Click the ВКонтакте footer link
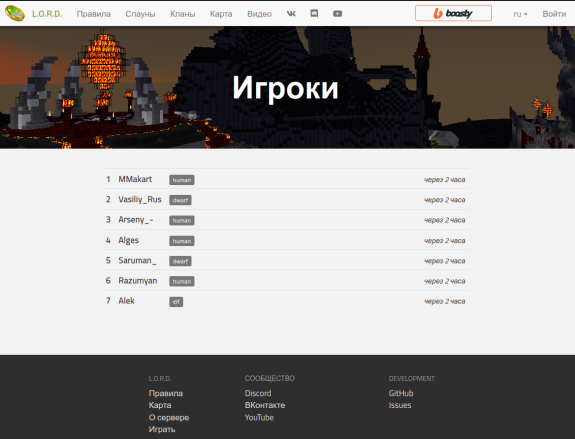575x439 pixels. [x=265, y=405]
